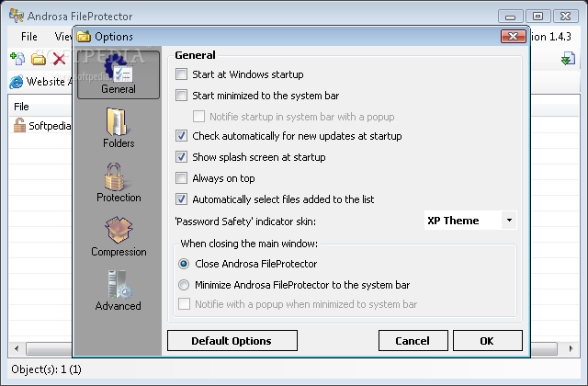Select Minimize Androsa FileProtector to system bar

point(184,285)
